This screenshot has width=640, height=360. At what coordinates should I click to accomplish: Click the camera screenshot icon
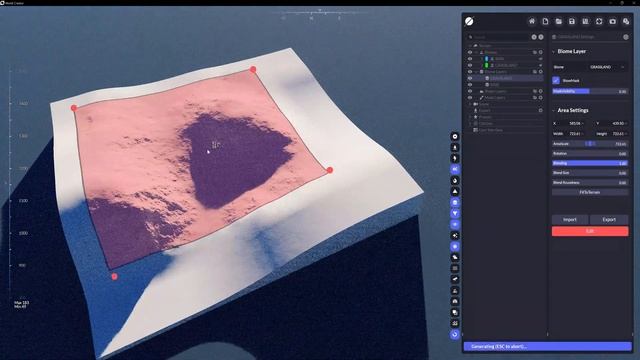(x=612, y=21)
